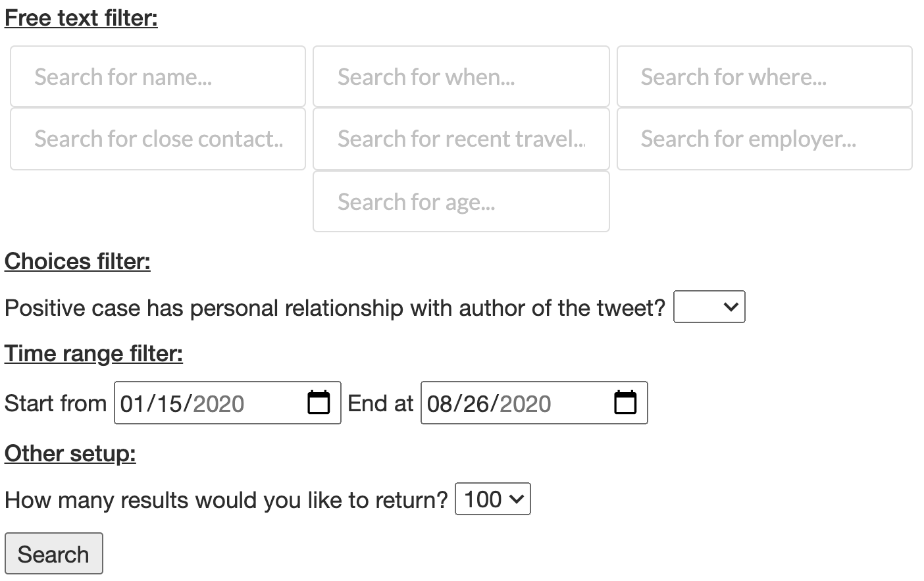924x581 pixels.
Task: Open the Start from calendar picker icon
Action: [x=319, y=402]
